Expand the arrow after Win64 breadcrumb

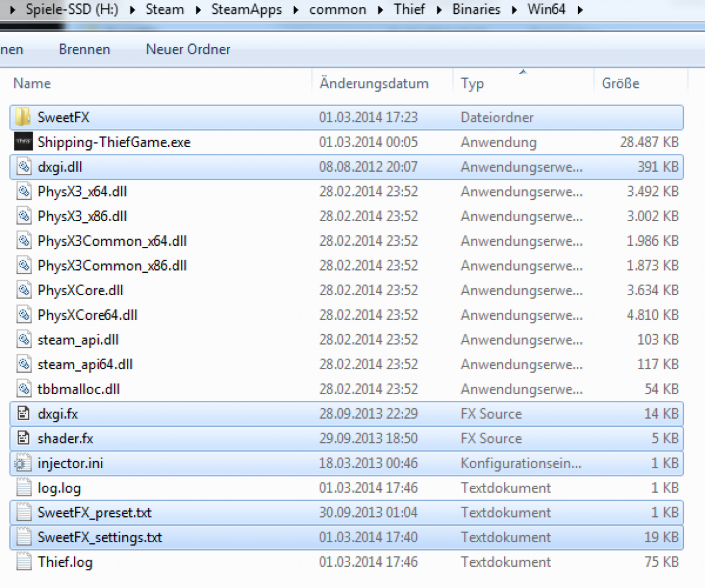pyautogui.click(x=580, y=10)
